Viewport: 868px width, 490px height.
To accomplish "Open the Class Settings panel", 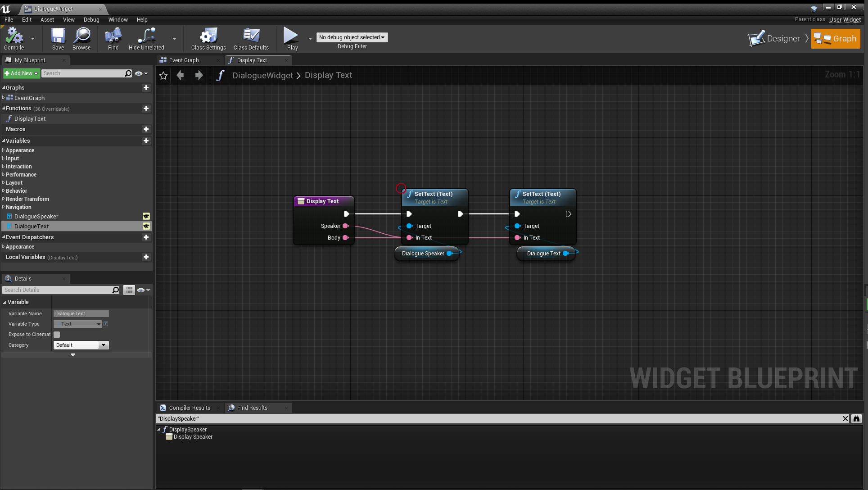I will tap(208, 38).
